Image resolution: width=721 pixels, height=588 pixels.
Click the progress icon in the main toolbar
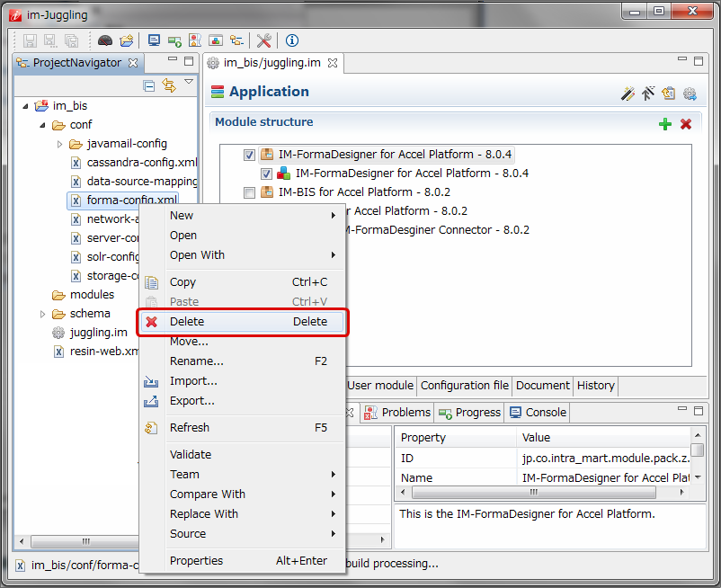[174, 41]
